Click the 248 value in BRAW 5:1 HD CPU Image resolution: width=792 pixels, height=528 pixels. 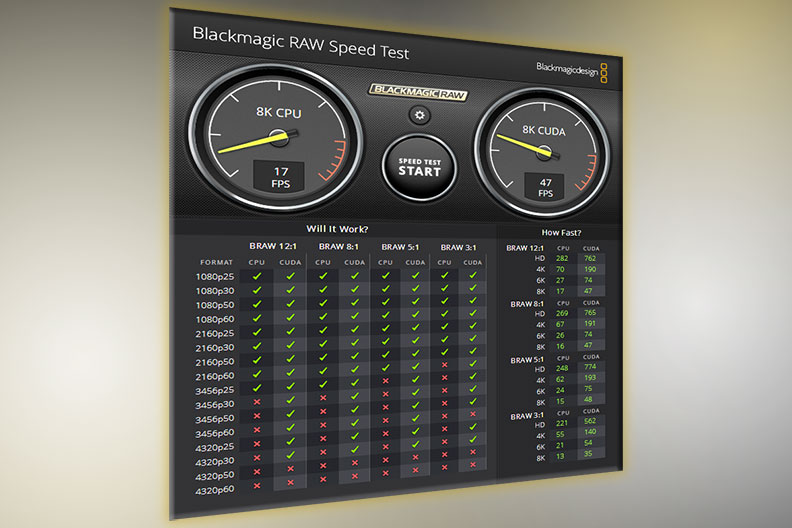(x=562, y=368)
